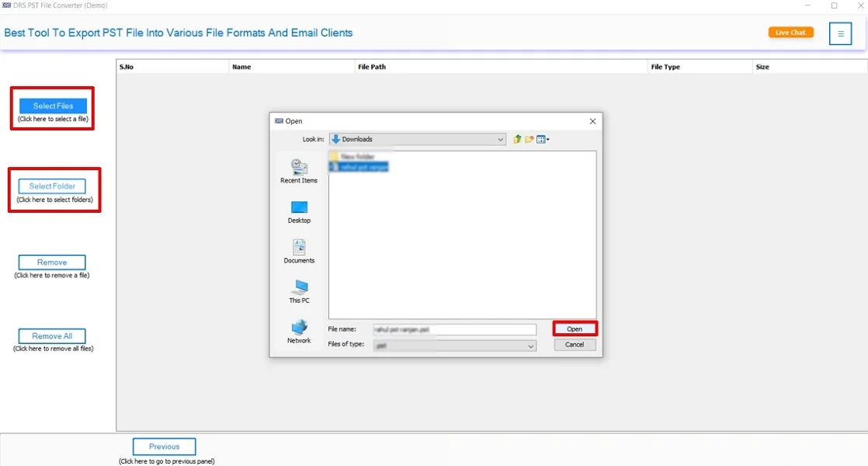Viewport: 868px width, 466px height.
Task: Expand the Look in Downloads dropdown
Action: (x=418, y=140)
